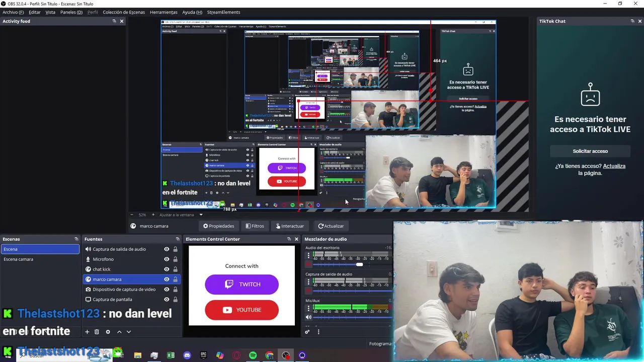The height and width of the screenshot is (362, 644).
Task: Hide Dispositivo de captura de video source
Action: (167, 289)
